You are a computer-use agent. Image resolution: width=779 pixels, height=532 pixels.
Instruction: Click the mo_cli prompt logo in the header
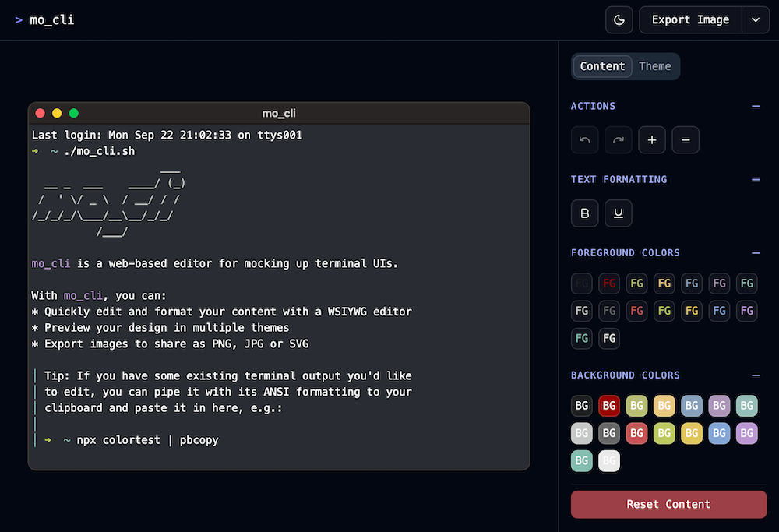point(43,19)
